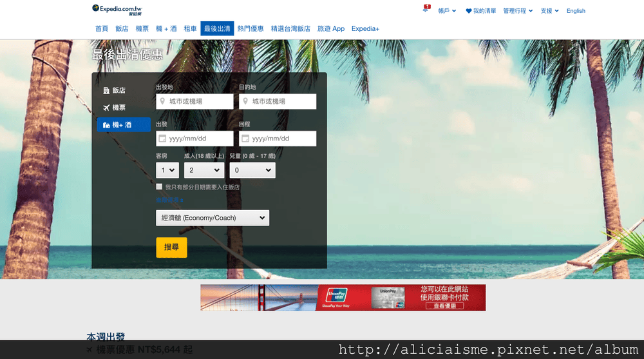
Task: Click the location pin in 目的地 field
Action: pos(245,101)
